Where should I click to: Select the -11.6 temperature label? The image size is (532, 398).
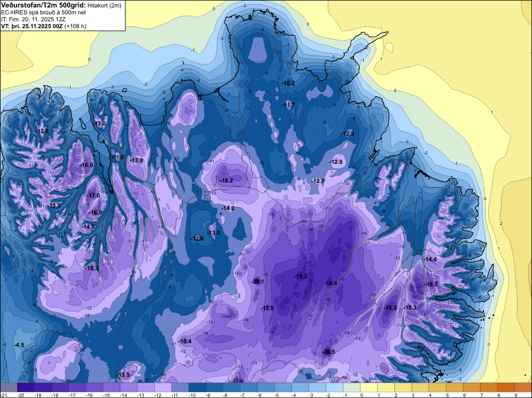pos(118,157)
